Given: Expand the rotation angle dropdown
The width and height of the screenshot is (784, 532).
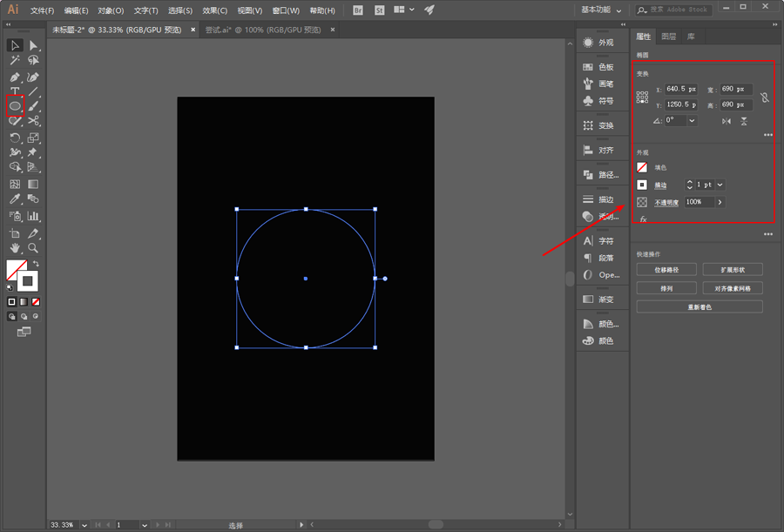Looking at the screenshot, I should tap(692, 120).
